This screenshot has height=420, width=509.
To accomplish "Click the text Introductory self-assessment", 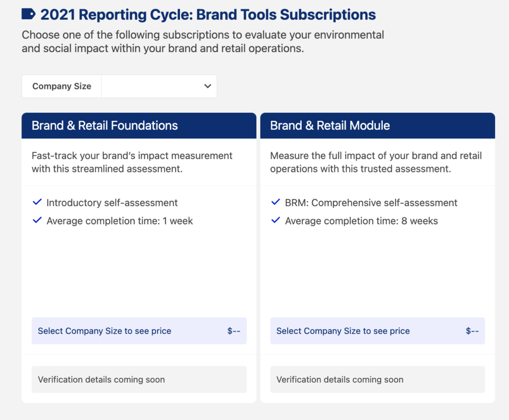I will (x=112, y=203).
